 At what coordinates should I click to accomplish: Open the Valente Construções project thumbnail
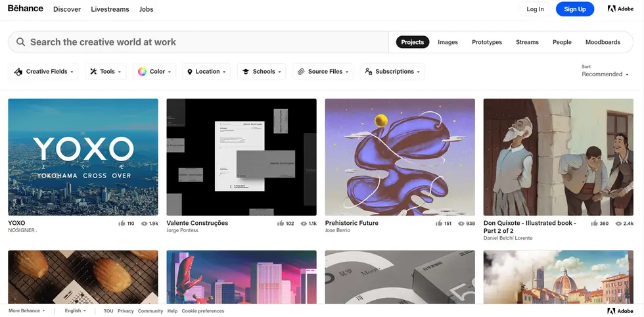click(242, 157)
